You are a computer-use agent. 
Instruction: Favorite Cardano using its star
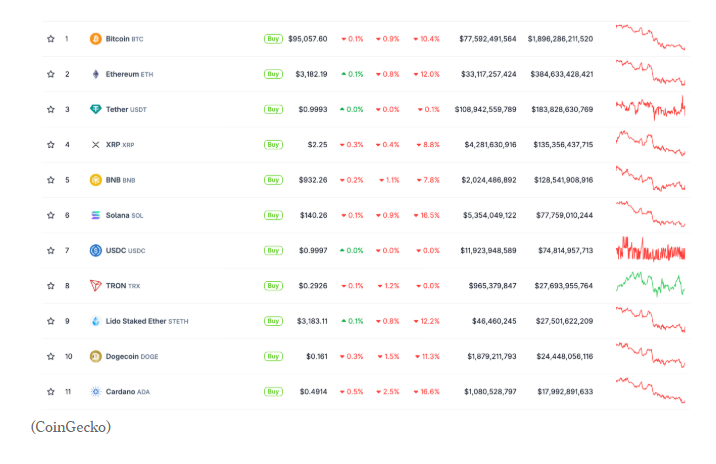[50, 391]
